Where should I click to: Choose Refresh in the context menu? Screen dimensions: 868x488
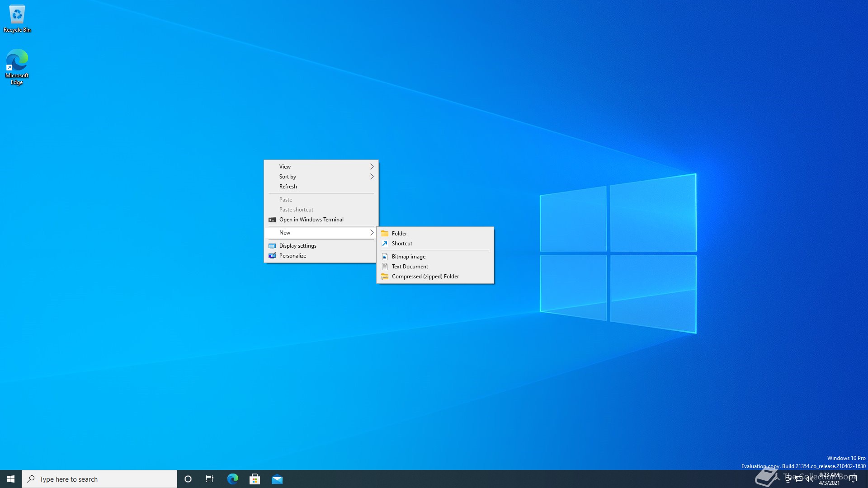pyautogui.click(x=288, y=187)
